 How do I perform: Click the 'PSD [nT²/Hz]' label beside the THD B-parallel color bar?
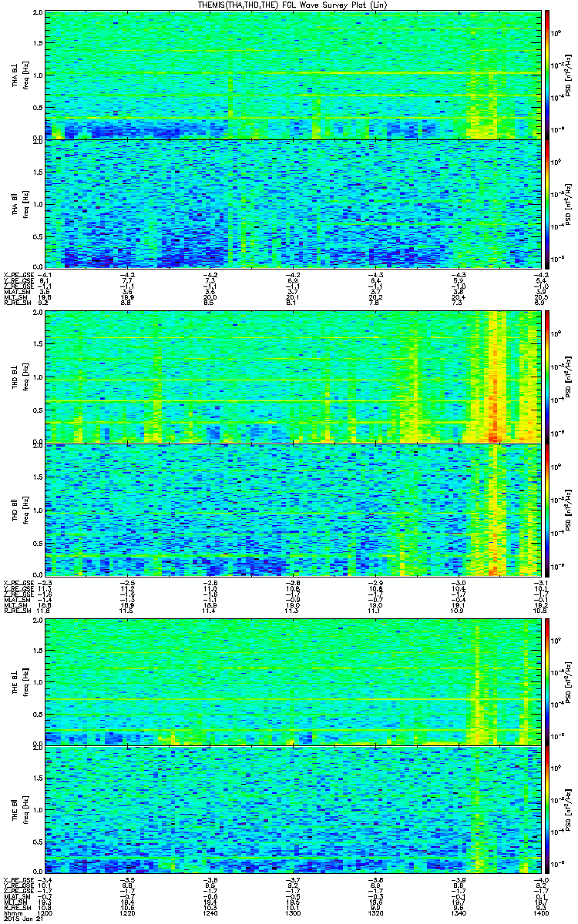pos(570,510)
